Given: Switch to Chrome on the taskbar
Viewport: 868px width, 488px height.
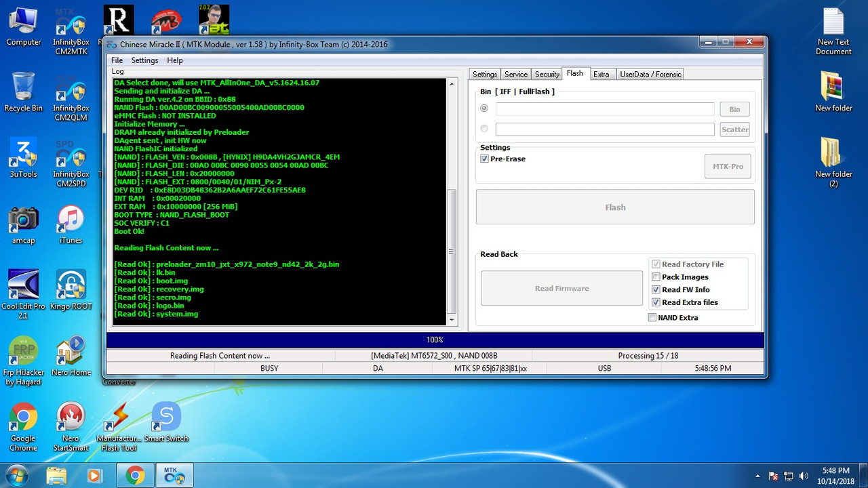Looking at the screenshot, I should click(x=135, y=475).
